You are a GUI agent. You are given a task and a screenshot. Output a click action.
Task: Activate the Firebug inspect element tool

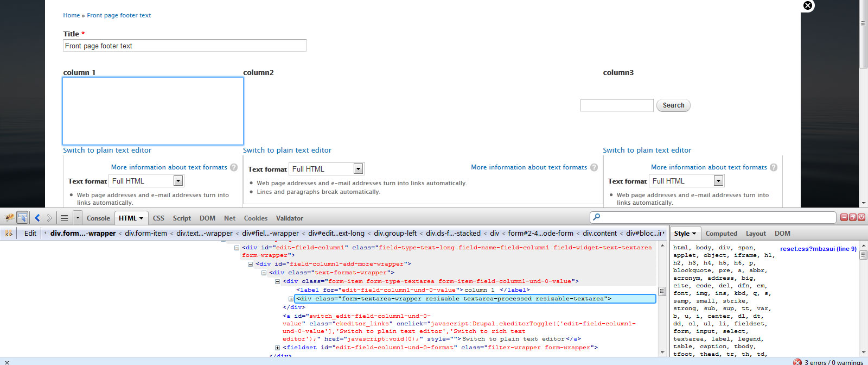click(x=22, y=218)
